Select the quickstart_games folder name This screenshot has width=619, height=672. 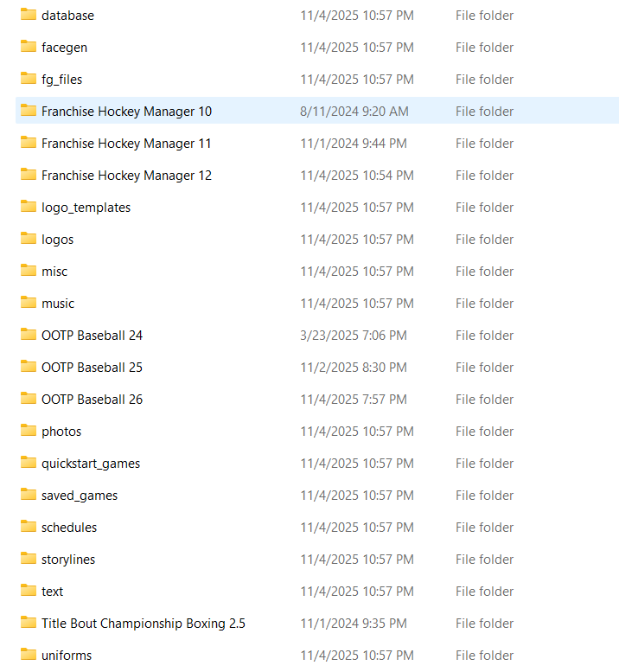tap(91, 463)
